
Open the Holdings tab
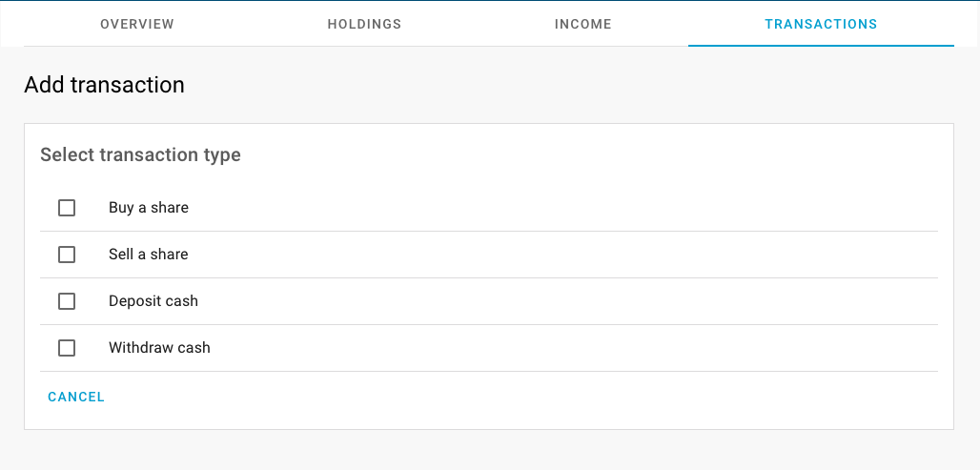[364, 24]
